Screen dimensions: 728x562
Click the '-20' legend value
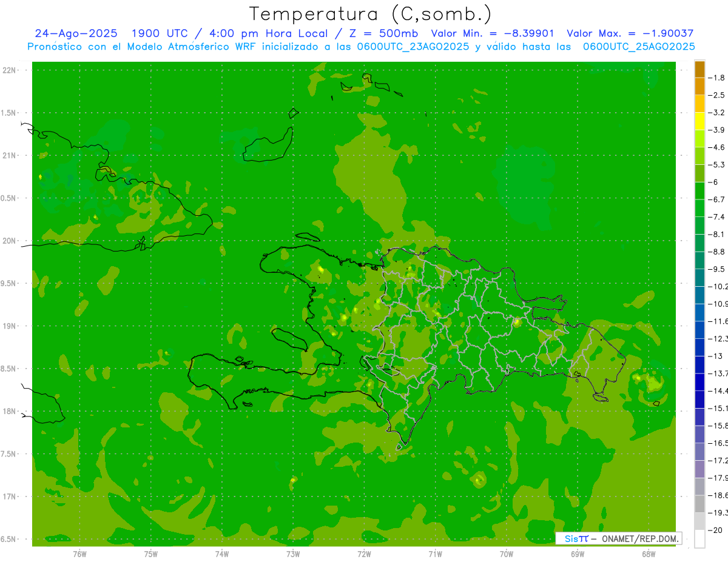click(x=715, y=530)
